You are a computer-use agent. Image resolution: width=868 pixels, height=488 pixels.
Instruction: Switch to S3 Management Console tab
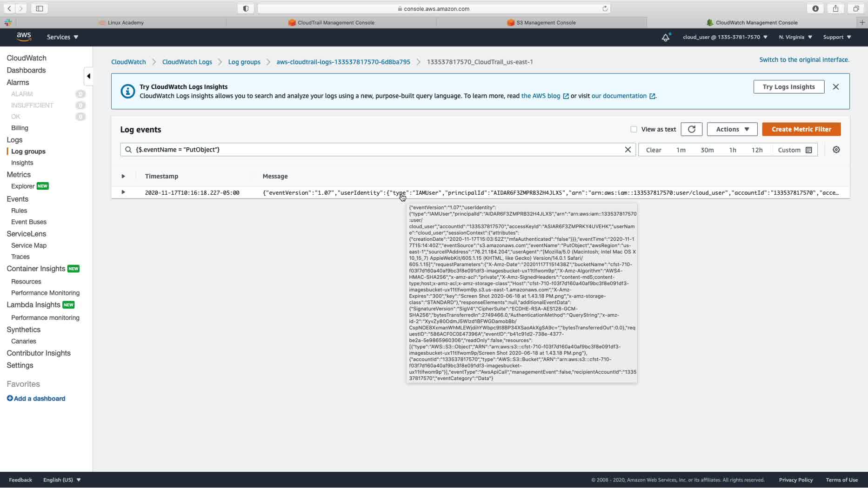(541, 22)
